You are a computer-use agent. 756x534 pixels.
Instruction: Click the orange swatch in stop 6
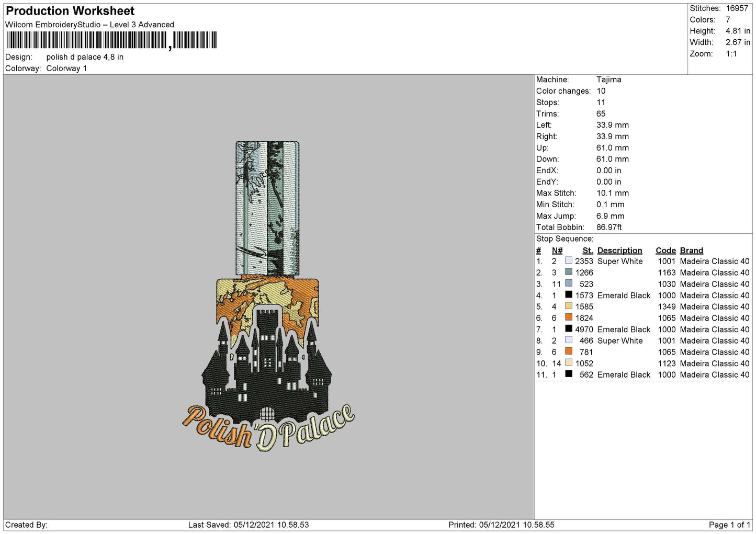click(x=569, y=317)
